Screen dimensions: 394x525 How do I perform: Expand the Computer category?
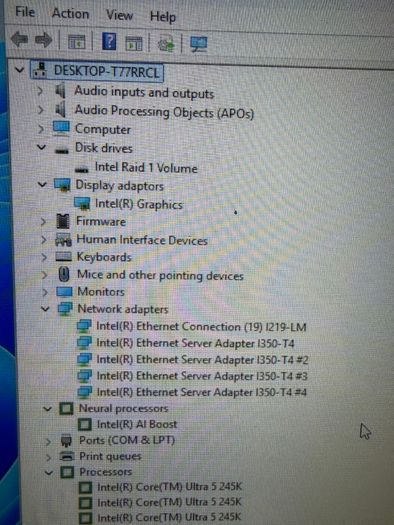41,129
